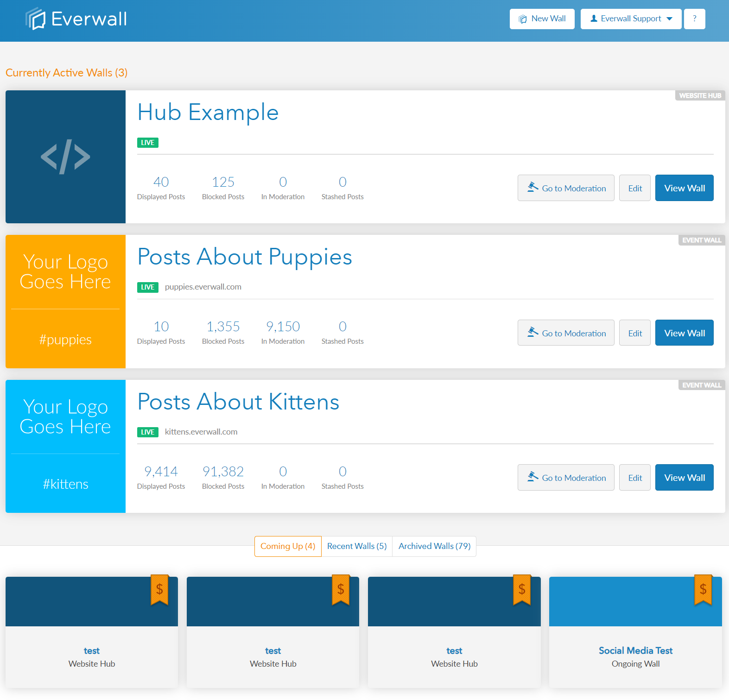Image resolution: width=729 pixels, height=700 pixels.
Task: View Wall for Posts About Puppies
Action: [x=685, y=333]
